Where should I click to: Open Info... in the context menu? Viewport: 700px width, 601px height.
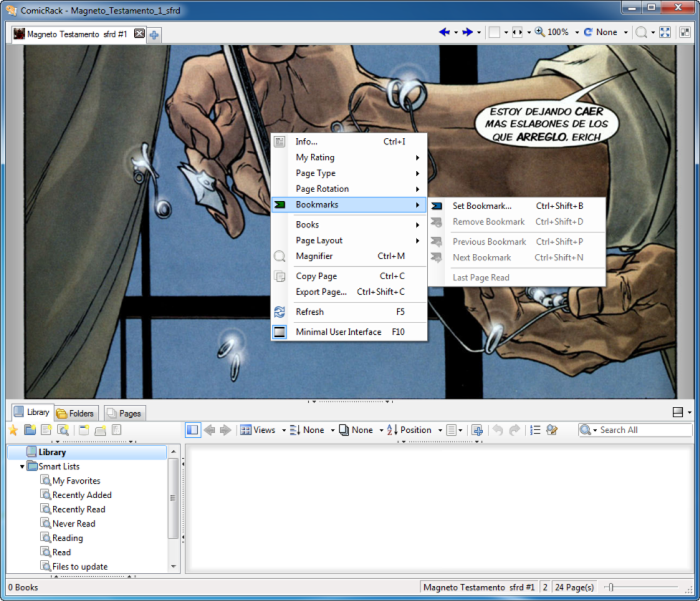pos(349,142)
